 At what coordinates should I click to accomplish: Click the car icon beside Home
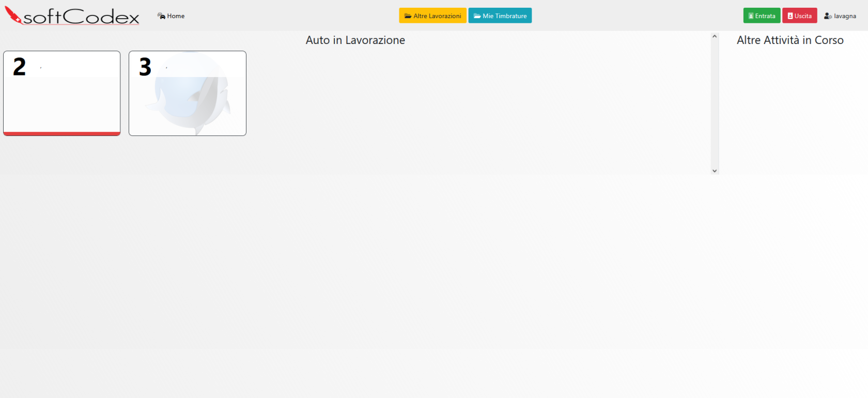coord(161,16)
